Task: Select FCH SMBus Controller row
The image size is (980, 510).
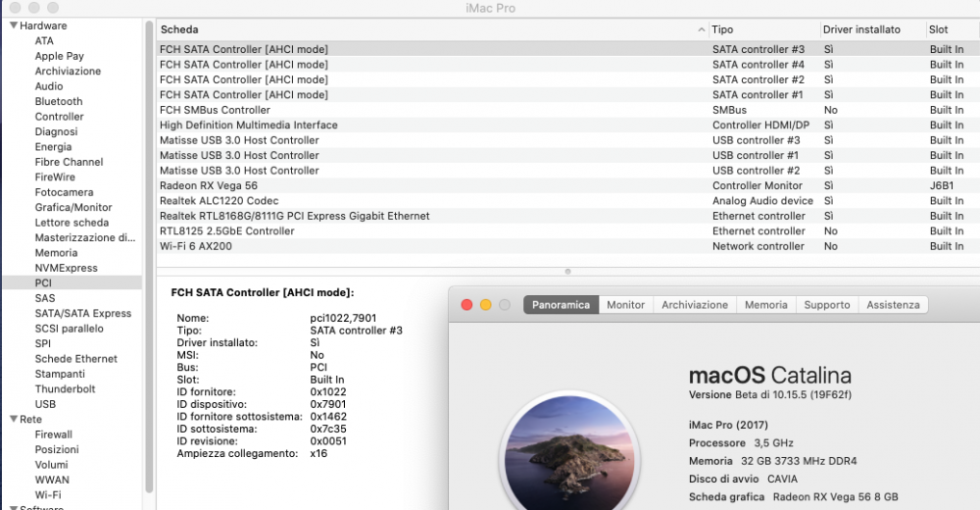Action: click(x=567, y=110)
